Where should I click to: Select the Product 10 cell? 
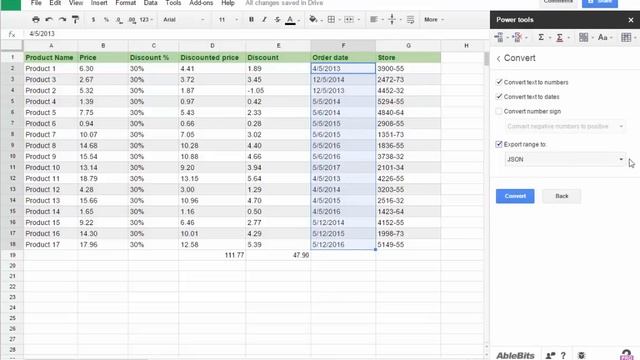50,167
